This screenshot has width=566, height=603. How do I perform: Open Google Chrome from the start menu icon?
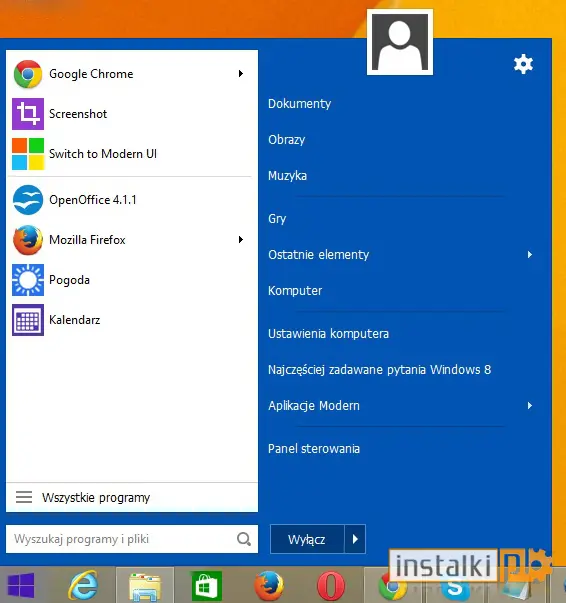(28, 74)
